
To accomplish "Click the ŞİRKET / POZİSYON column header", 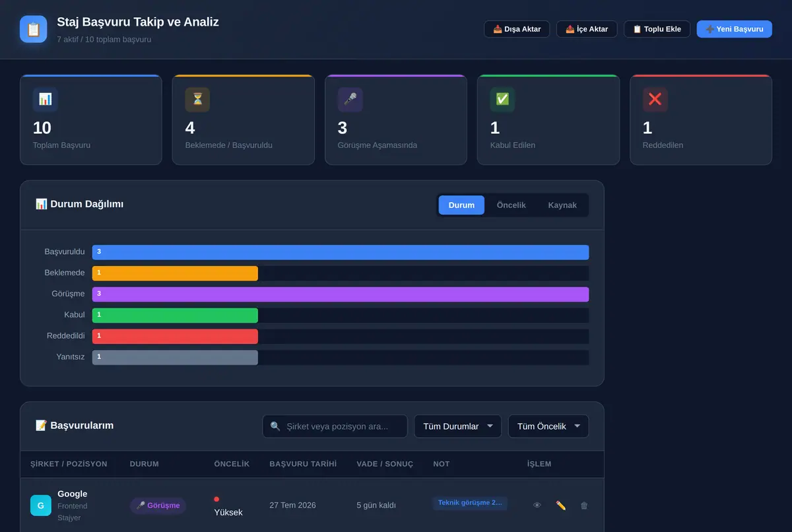I will coord(69,464).
